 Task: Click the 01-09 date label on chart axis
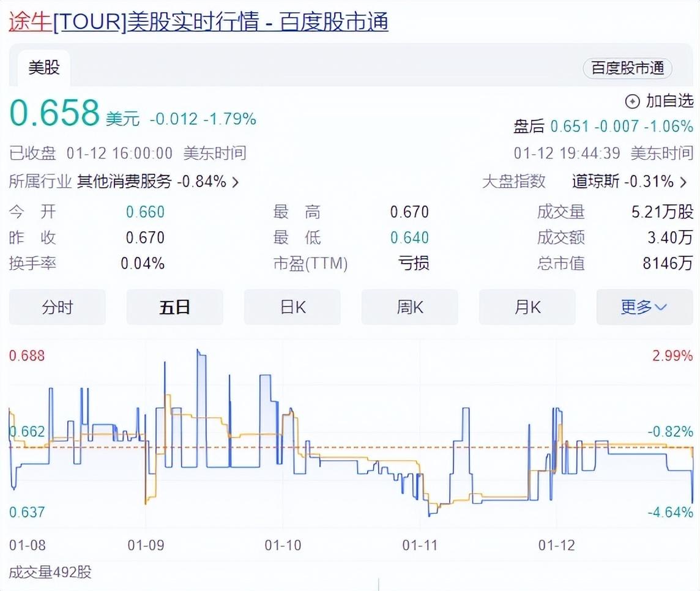point(146,545)
